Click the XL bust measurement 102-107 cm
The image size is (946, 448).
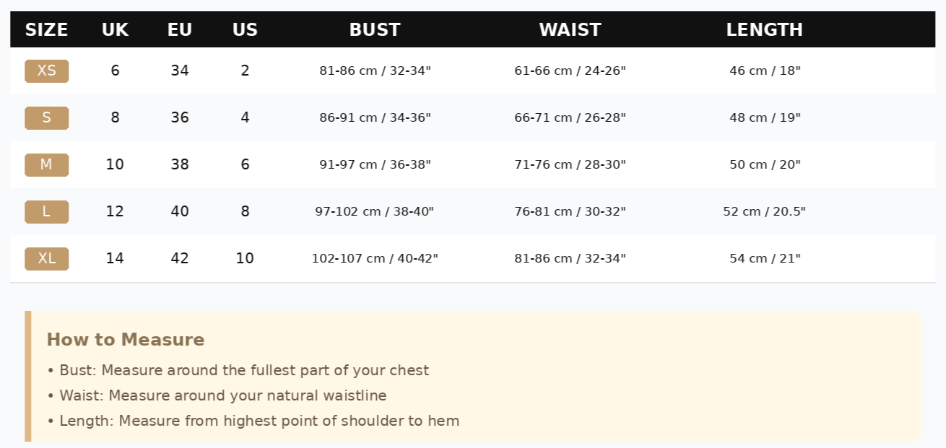(x=375, y=259)
